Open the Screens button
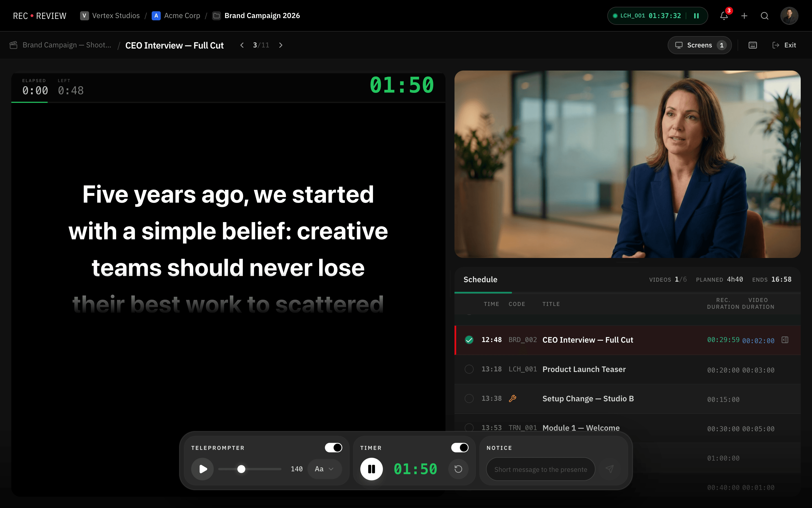The height and width of the screenshot is (508, 812). point(699,45)
